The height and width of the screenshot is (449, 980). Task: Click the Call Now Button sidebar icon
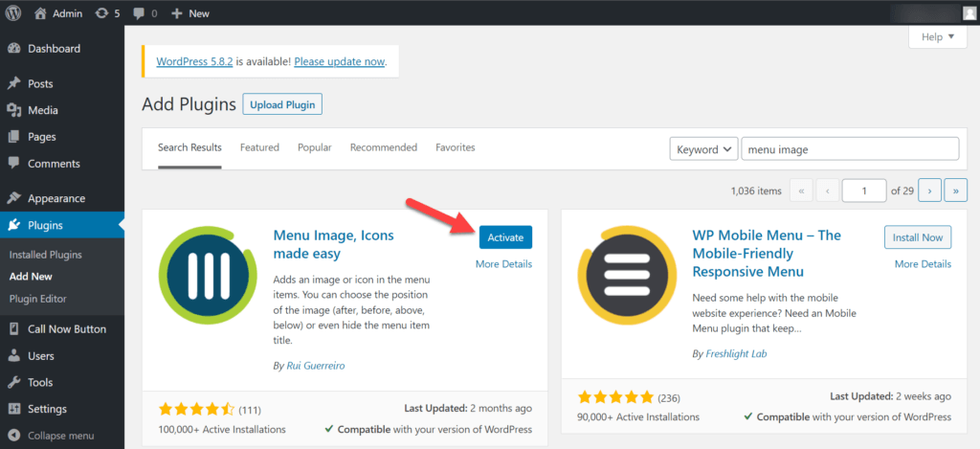13,329
